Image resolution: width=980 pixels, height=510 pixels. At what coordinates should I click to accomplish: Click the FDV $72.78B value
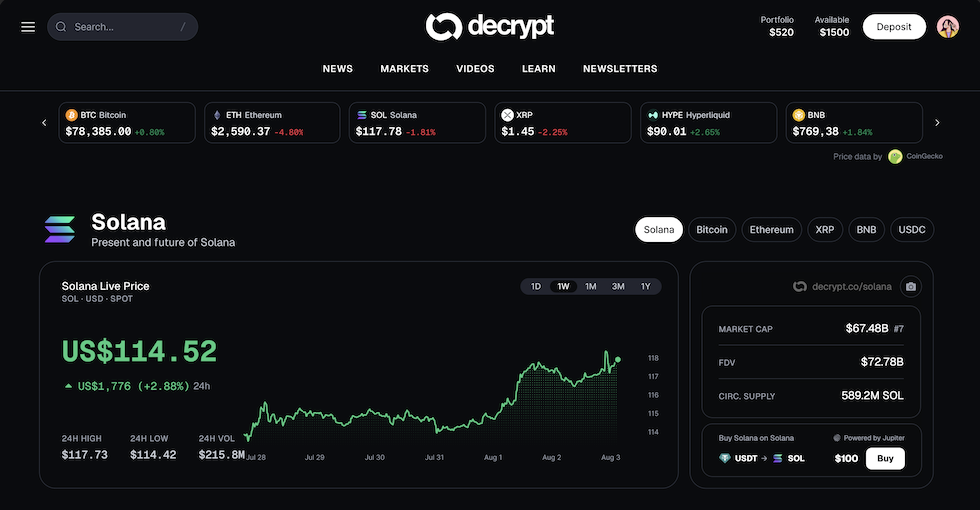pyautogui.click(x=882, y=362)
